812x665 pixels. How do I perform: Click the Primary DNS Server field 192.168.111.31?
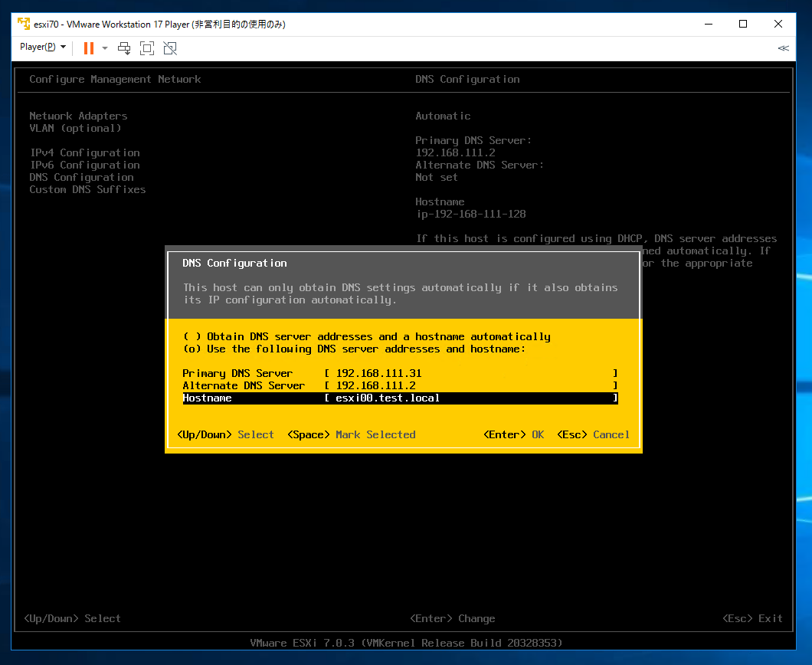click(471, 373)
